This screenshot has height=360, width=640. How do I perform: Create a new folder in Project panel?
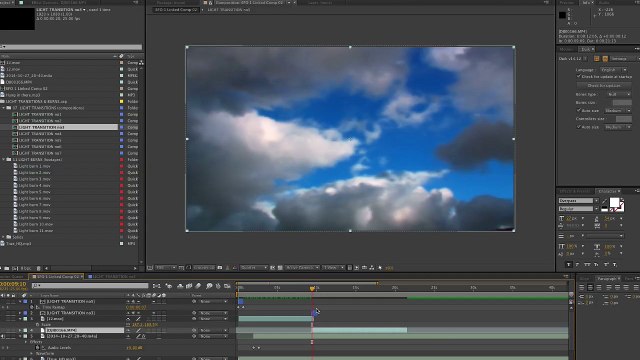7,268
